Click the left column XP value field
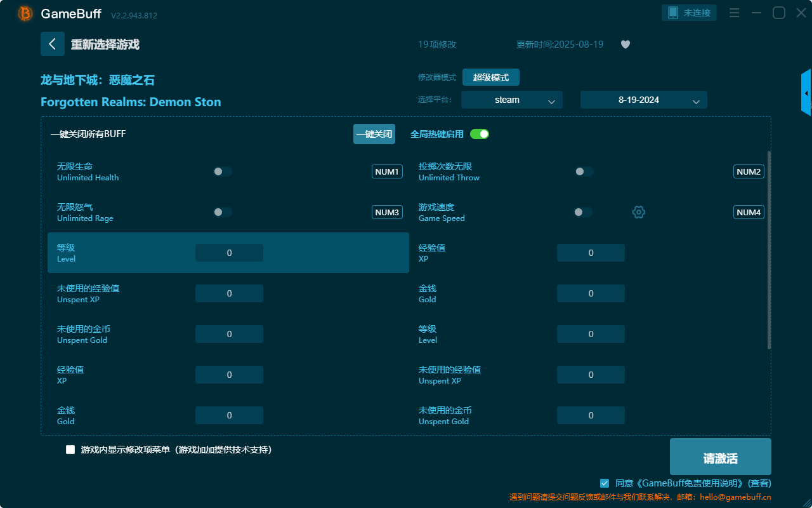The width and height of the screenshot is (812, 508). (229, 375)
